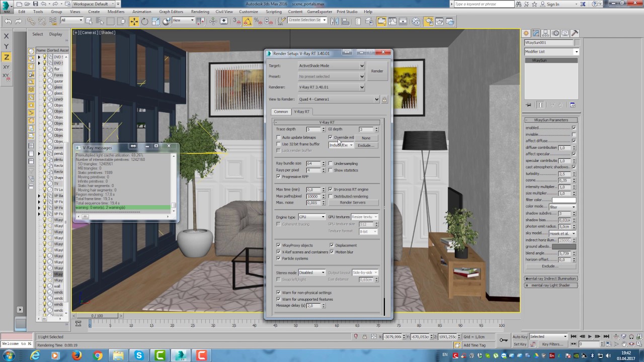Open the Modifiers menu
The height and width of the screenshot is (362, 644).
click(116, 12)
